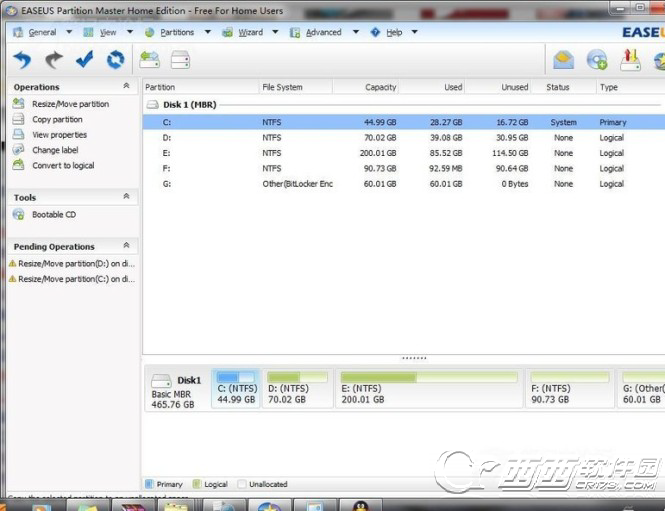The width and height of the screenshot is (665, 511).
Task: Click Bootable CD link
Action: point(54,215)
